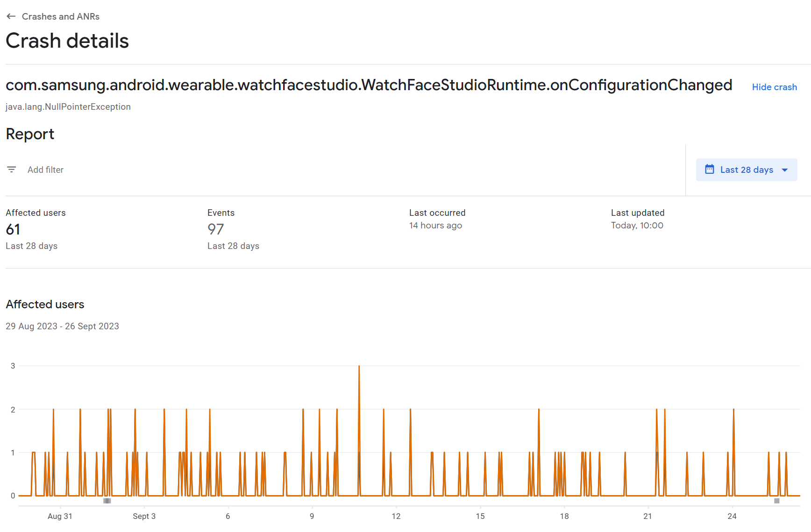811x532 pixels.
Task: Click the chart spike reaching 3 users
Action: (x=359, y=367)
